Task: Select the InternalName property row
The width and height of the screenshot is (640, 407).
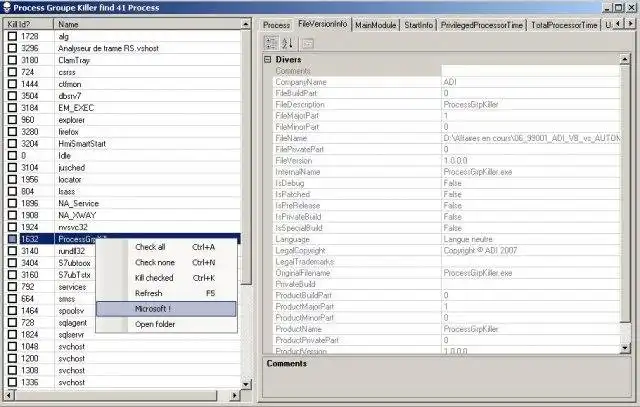Action: tap(446, 172)
